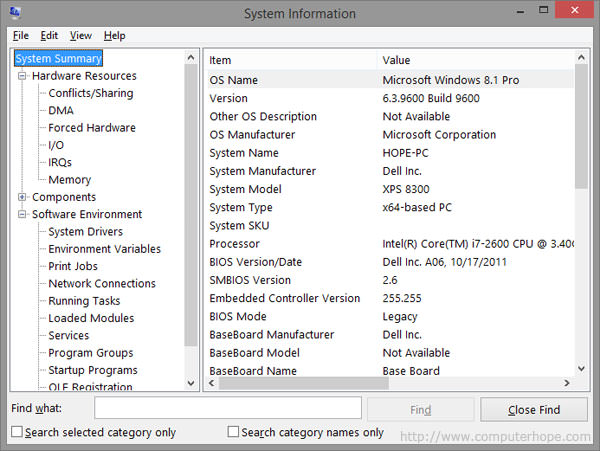This screenshot has width=600, height=451.
Task: Open Loaded Modules category
Action: pos(91,318)
